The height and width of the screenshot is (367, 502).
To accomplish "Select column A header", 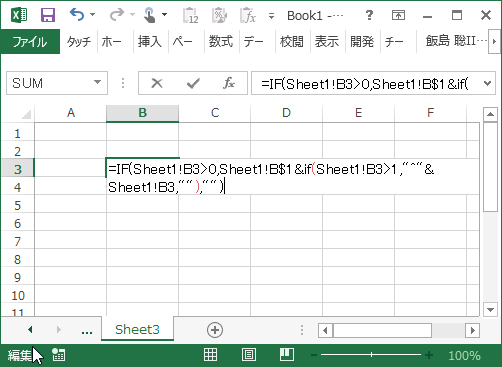I will pos(71,113).
